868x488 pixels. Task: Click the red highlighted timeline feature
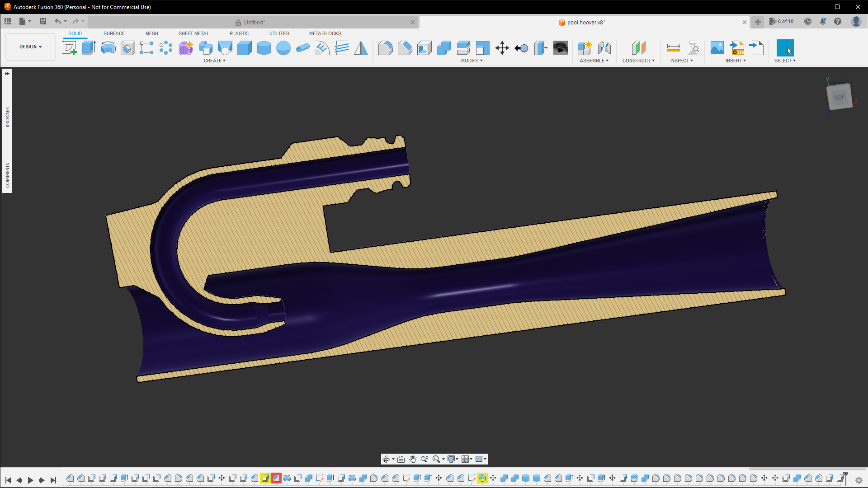pos(276,478)
